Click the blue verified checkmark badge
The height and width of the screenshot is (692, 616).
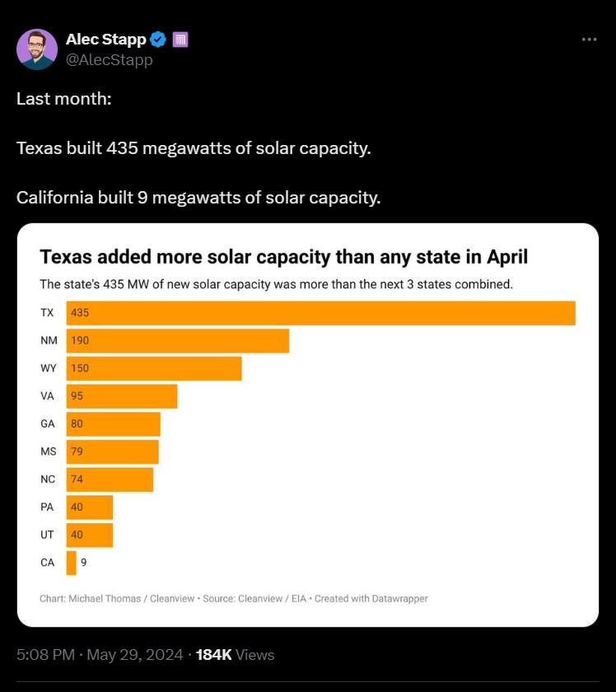pyautogui.click(x=159, y=40)
